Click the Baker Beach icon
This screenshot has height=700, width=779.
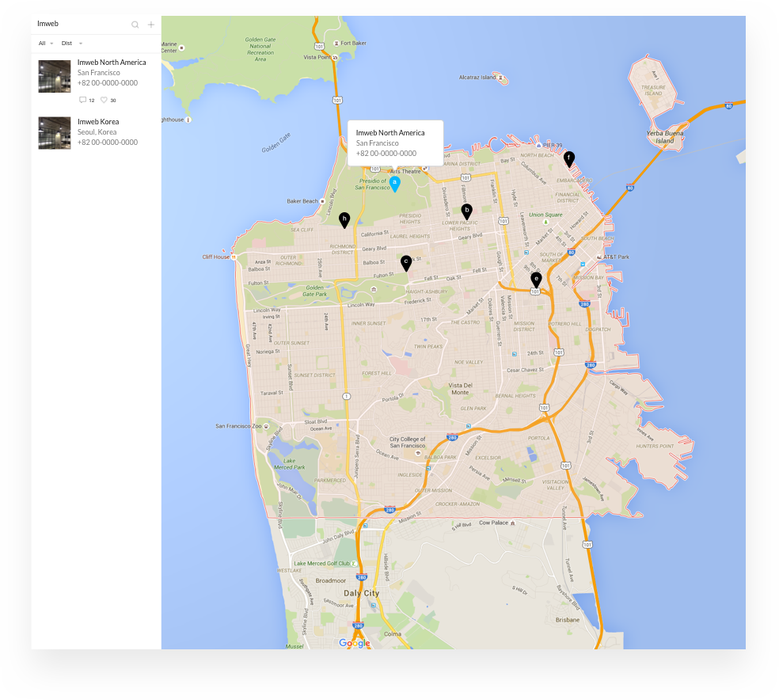[x=322, y=201]
